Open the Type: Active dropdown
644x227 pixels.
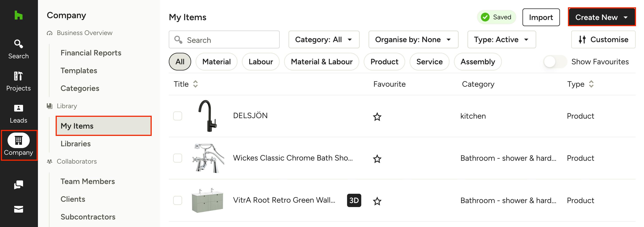[x=501, y=39]
